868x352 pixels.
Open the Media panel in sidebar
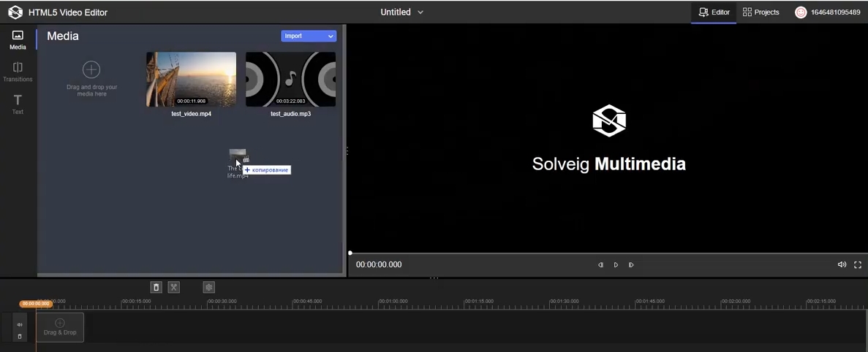(18, 40)
